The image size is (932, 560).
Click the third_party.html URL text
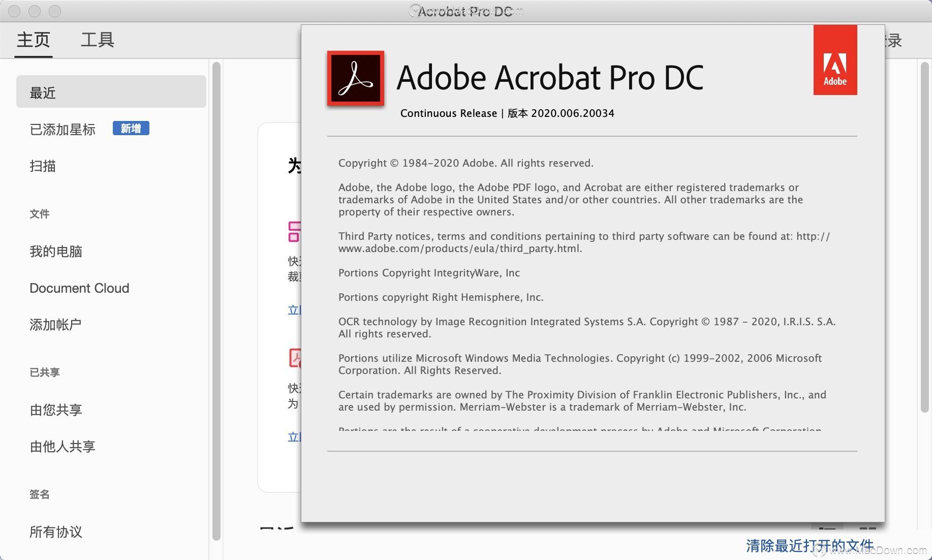tap(460, 248)
